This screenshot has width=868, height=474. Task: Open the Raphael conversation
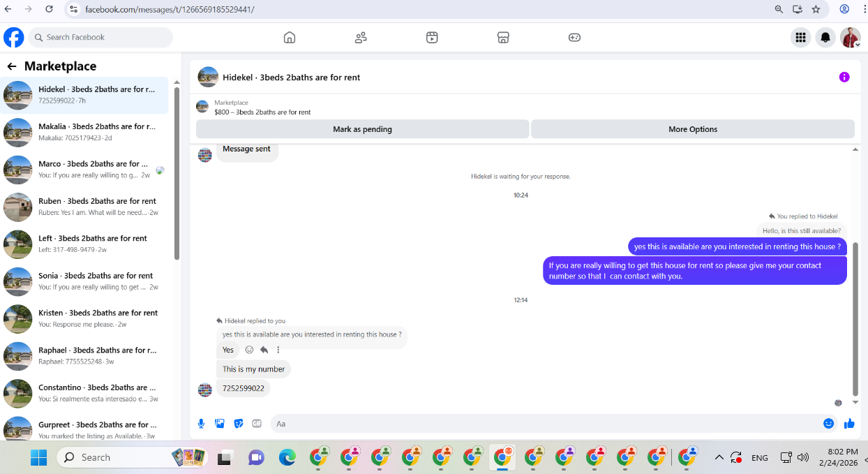[85, 356]
